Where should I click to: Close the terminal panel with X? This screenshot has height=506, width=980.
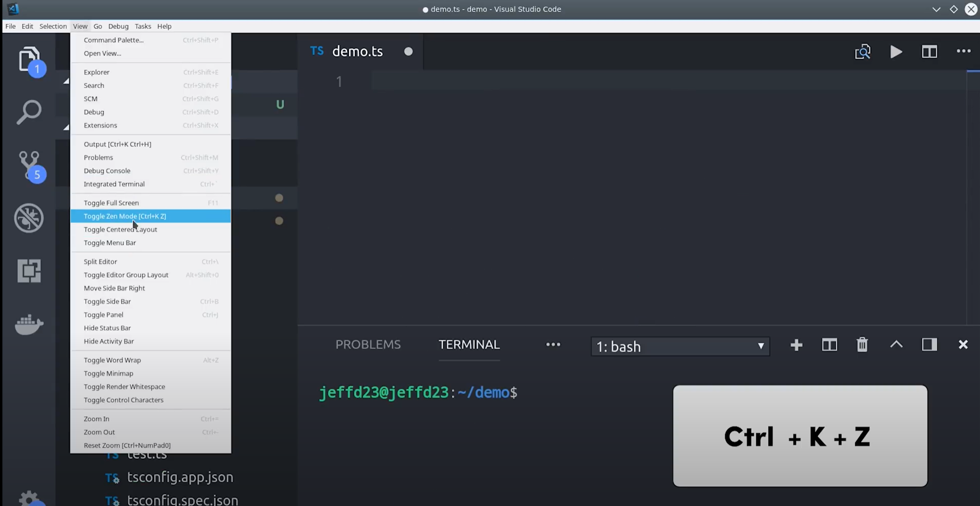click(x=963, y=344)
